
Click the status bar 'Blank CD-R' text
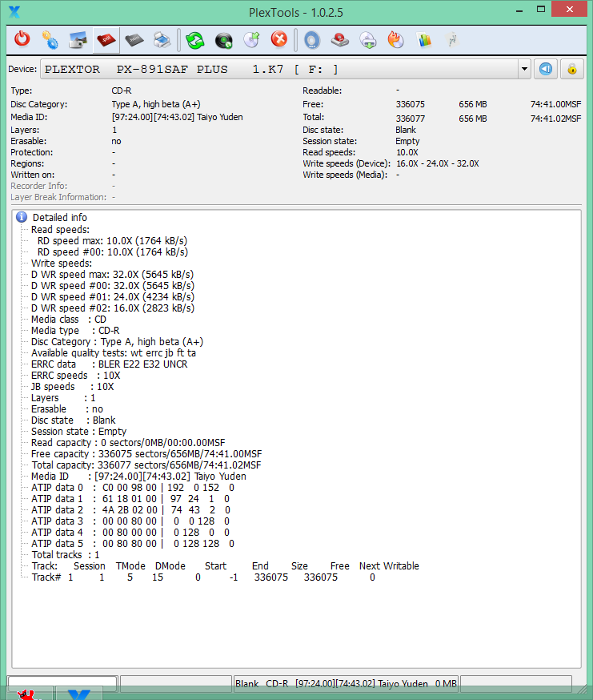click(262, 683)
